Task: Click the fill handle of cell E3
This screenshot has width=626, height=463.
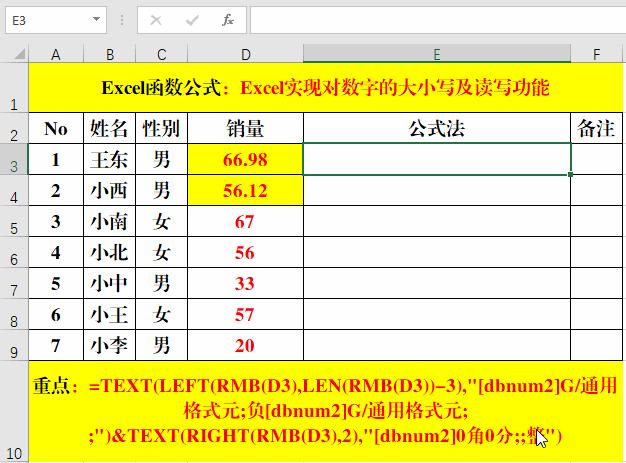Action: [x=571, y=174]
